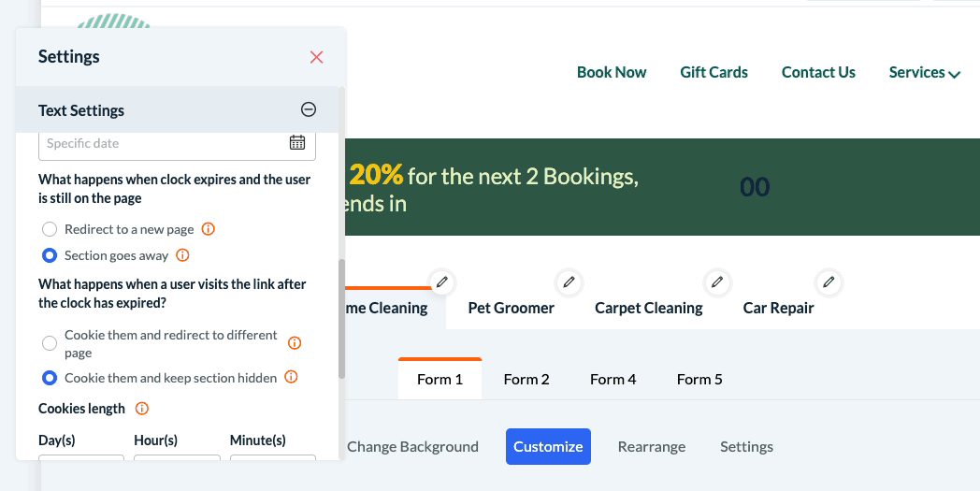Click info icon next to Cookies length

coord(142,409)
